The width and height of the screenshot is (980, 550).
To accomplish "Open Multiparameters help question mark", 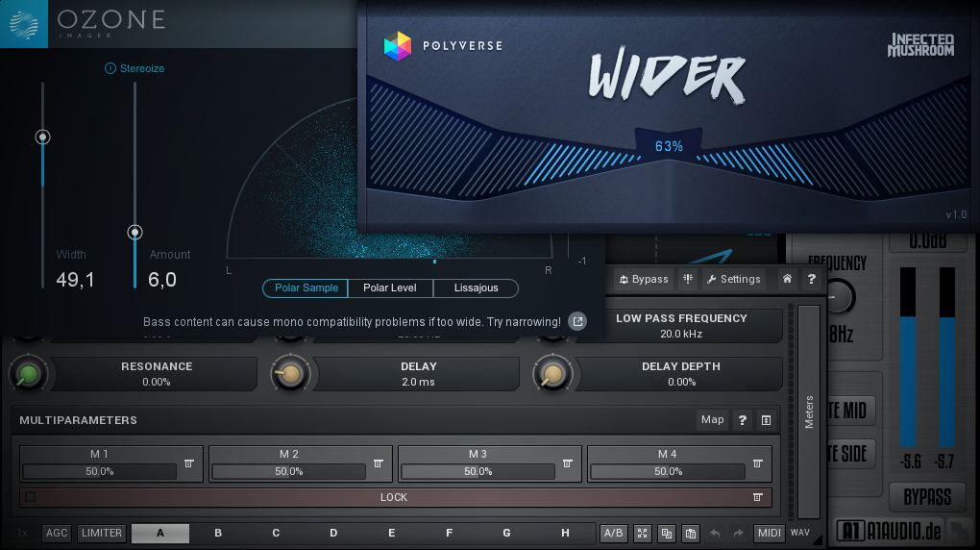I will [x=742, y=420].
